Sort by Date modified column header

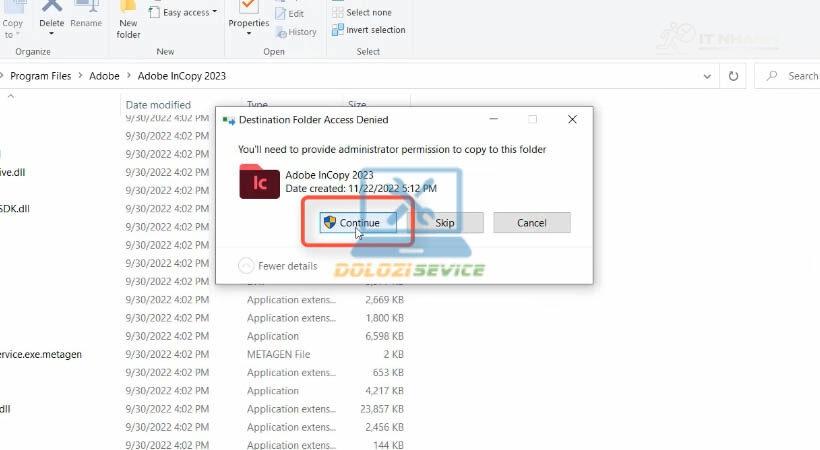(158, 104)
